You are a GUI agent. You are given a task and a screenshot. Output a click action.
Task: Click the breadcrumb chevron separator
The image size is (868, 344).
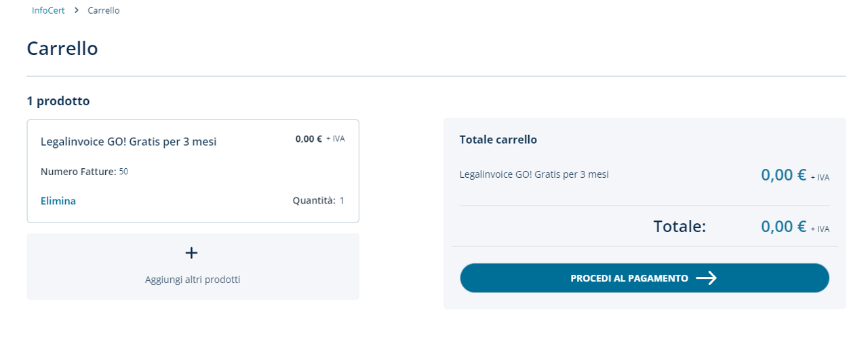[77, 10]
